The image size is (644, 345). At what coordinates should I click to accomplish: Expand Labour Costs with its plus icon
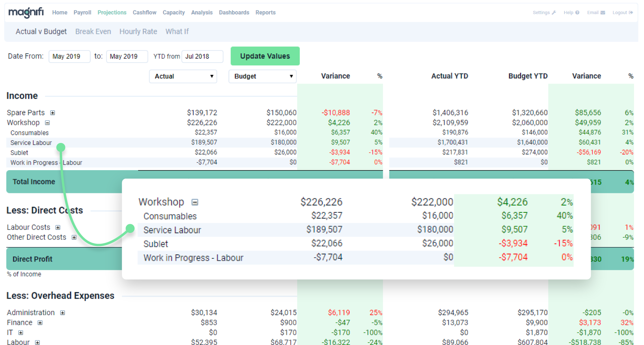pyautogui.click(x=58, y=227)
